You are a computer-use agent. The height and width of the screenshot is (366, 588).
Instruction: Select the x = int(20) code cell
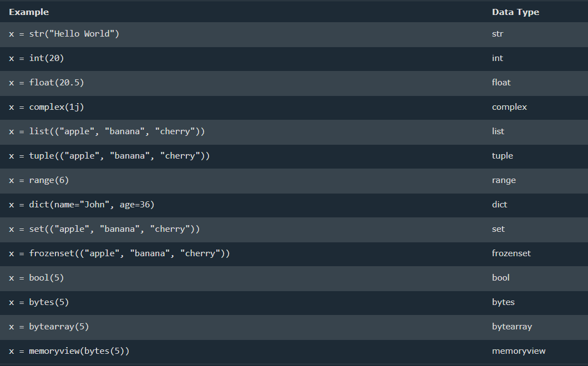[x=37, y=58]
